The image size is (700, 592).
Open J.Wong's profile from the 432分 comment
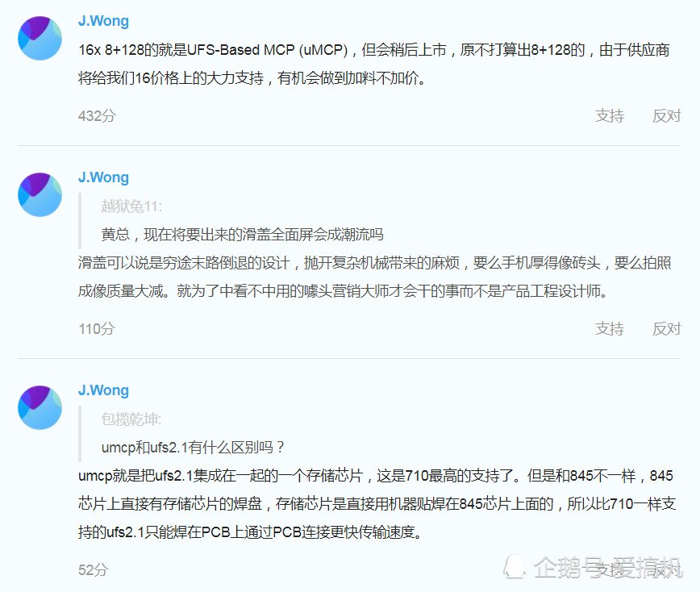103,21
